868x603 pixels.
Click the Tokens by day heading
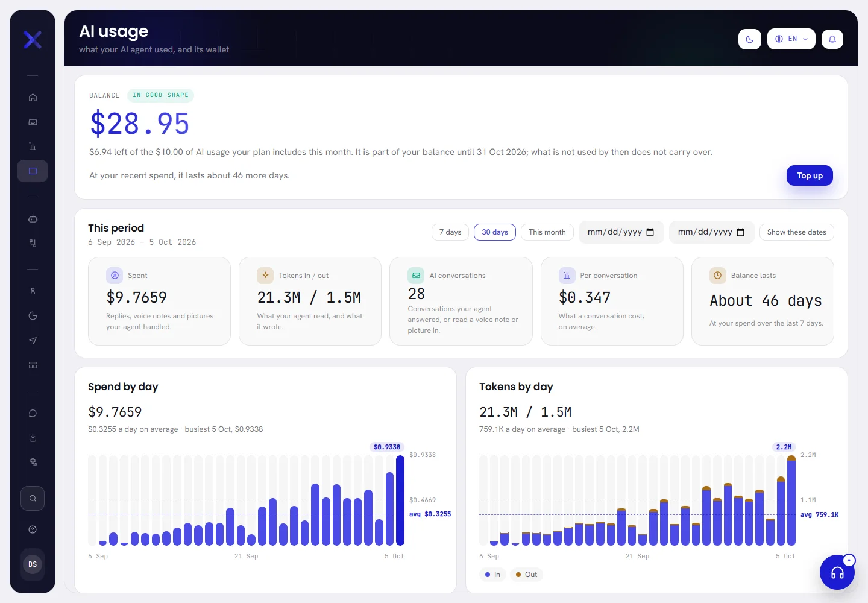coord(516,387)
